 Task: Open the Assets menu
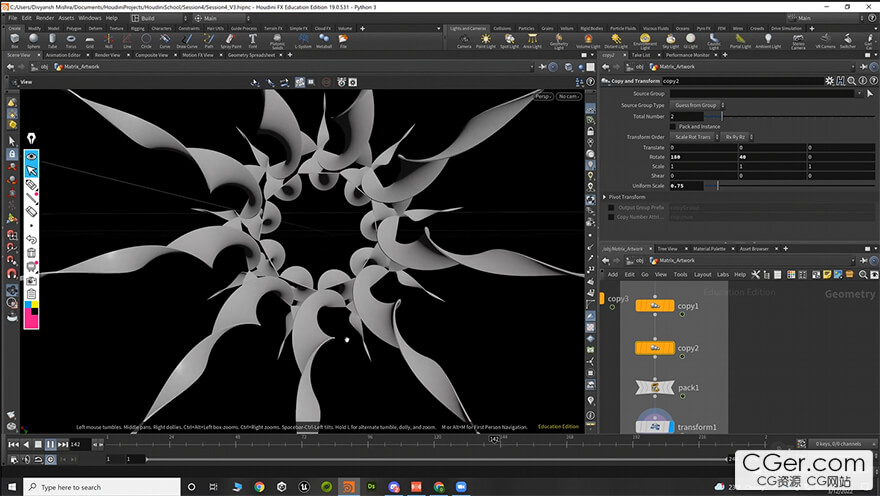(66, 18)
